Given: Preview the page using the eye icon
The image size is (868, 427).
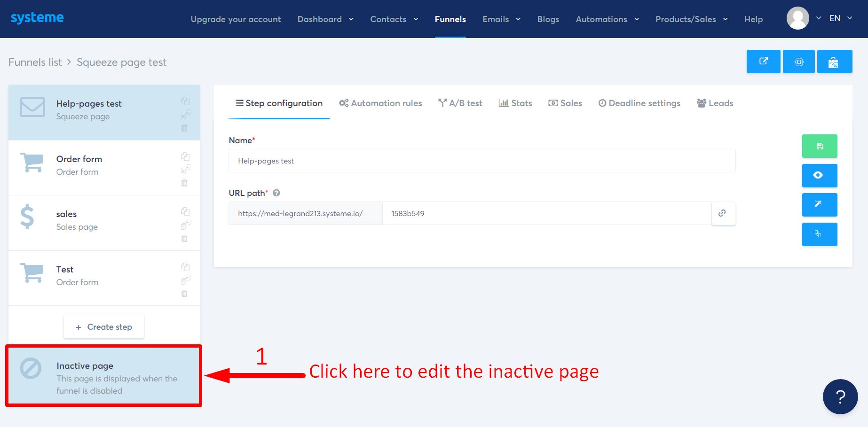Looking at the screenshot, I should coord(820,176).
